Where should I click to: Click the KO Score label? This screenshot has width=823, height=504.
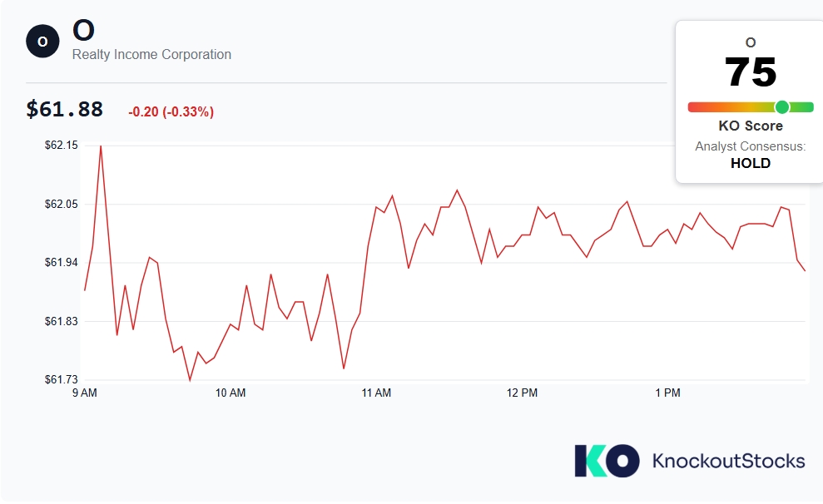click(751, 126)
